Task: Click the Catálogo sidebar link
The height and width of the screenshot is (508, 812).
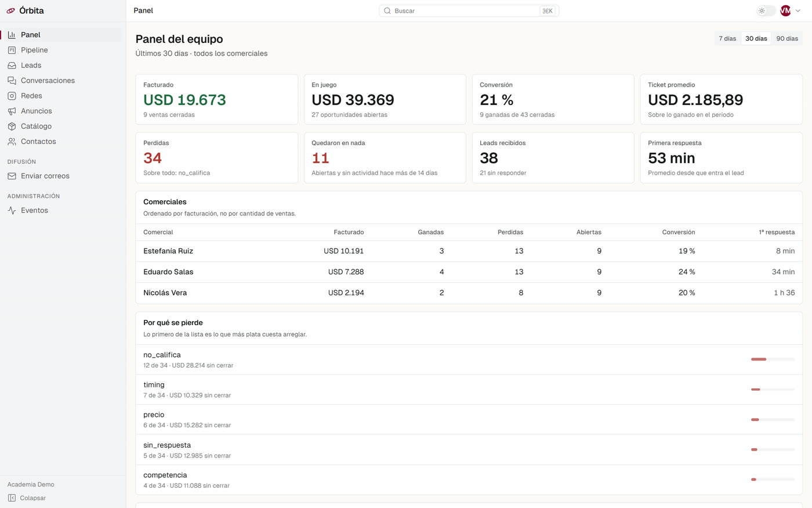Action: [x=36, y=126]
